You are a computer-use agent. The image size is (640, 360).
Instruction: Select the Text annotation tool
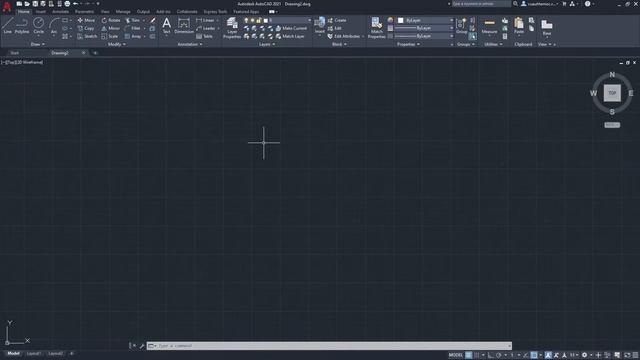point(166,26)
